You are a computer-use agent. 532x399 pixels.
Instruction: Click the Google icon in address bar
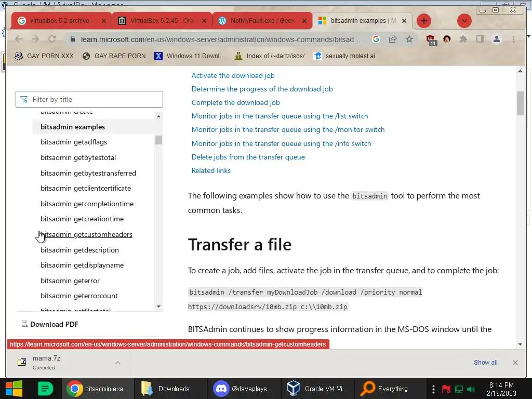click(x=376, y=39)
